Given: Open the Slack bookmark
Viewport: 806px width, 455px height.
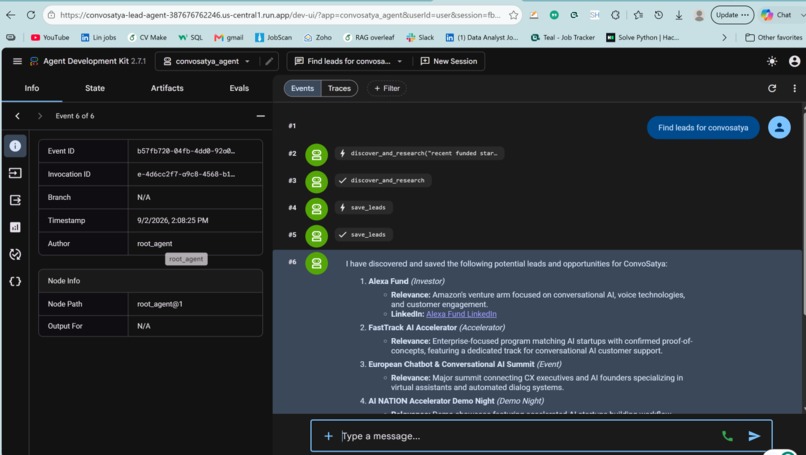Looking at the screenshot, I should point(420,38).
